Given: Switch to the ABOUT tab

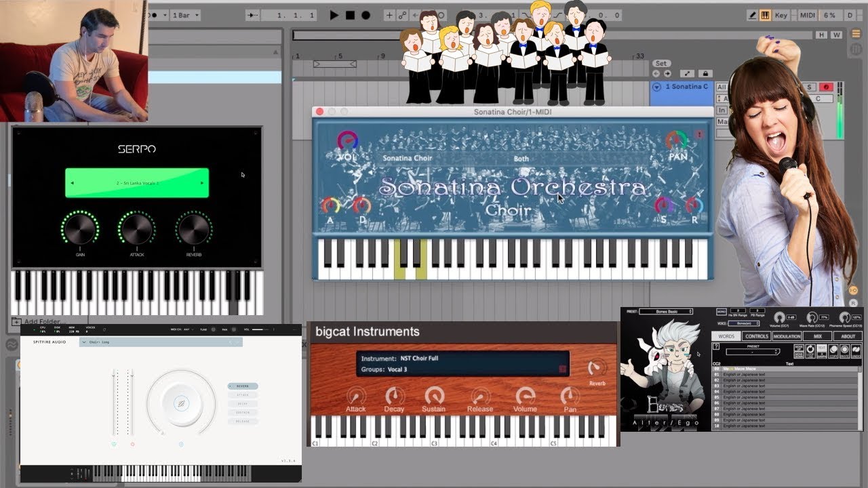Looking at the screenshot, I should (848, 336).
